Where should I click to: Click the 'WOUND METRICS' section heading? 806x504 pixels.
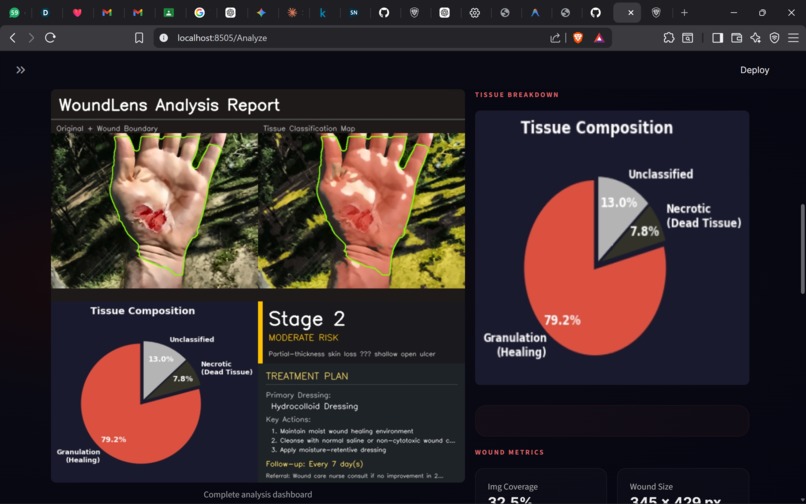[x=509, y=453]
